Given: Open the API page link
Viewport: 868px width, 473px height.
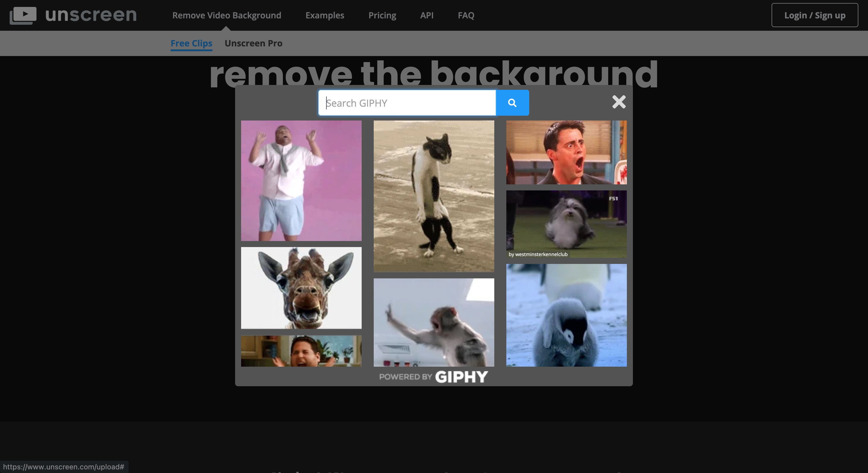Looking at the screenshot, I should 426,15.
